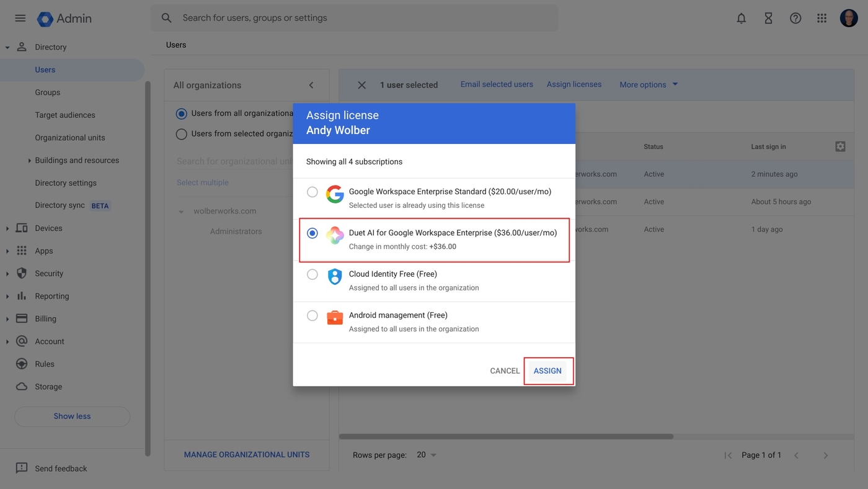The width and height of the screenshot is (868, 489).
Task: Open Admin console help via question mark icon
Action: click(795, 18)
